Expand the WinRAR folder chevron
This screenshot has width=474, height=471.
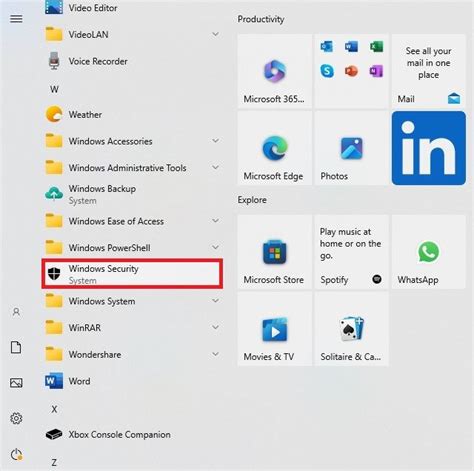pos(216,327)
